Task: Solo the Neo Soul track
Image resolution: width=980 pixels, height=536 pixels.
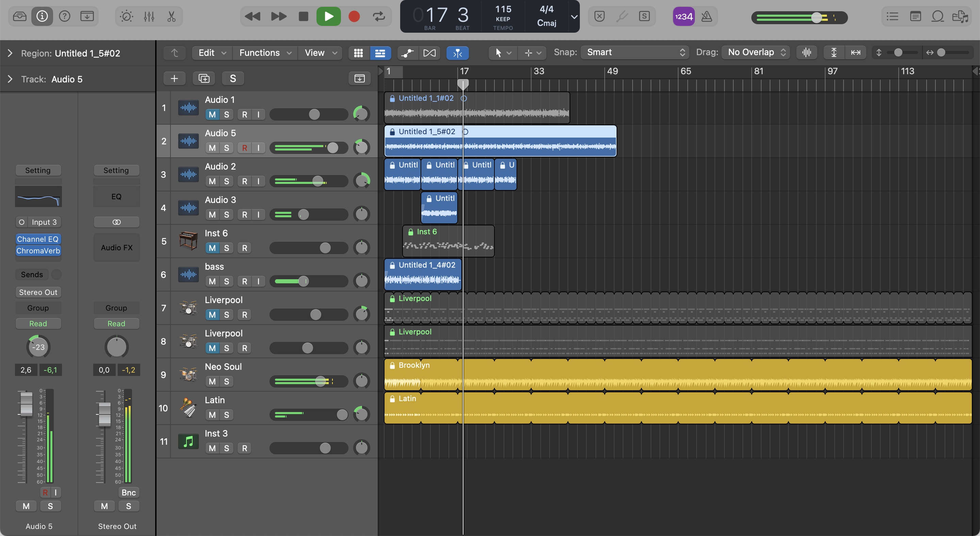Action: pos(226,381)
